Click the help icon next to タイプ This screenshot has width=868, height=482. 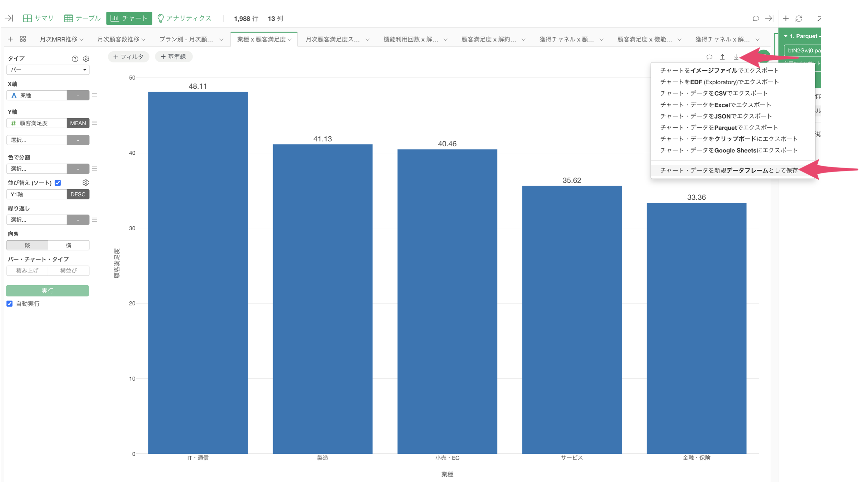(75, 59)
